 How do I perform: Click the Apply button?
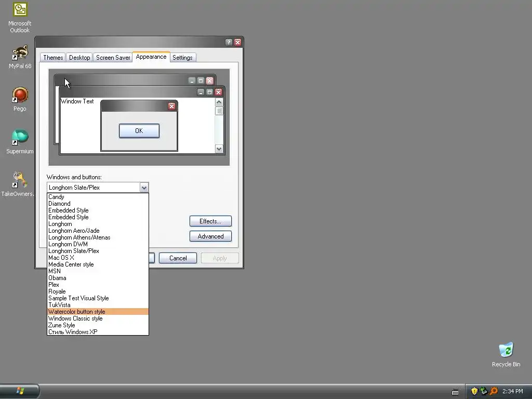click(x=220, y=258)
